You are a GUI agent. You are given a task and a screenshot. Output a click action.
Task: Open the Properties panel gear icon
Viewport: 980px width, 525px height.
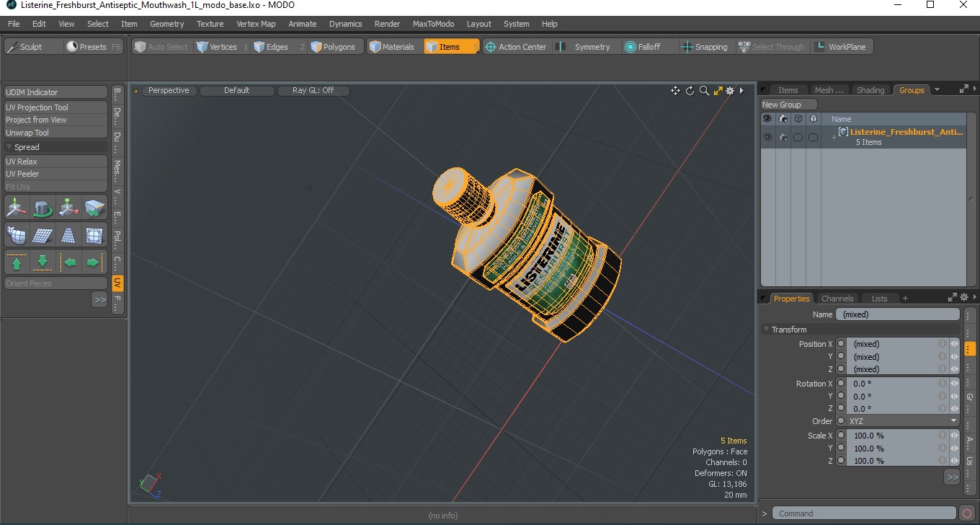click(x=964, y=298)
